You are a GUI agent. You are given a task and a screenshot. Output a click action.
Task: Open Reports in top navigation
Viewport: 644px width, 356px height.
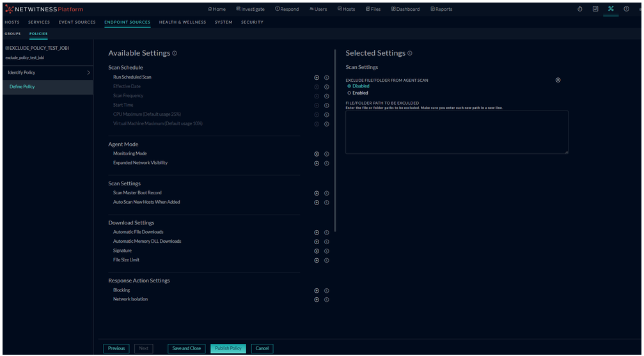click(441, 9)
